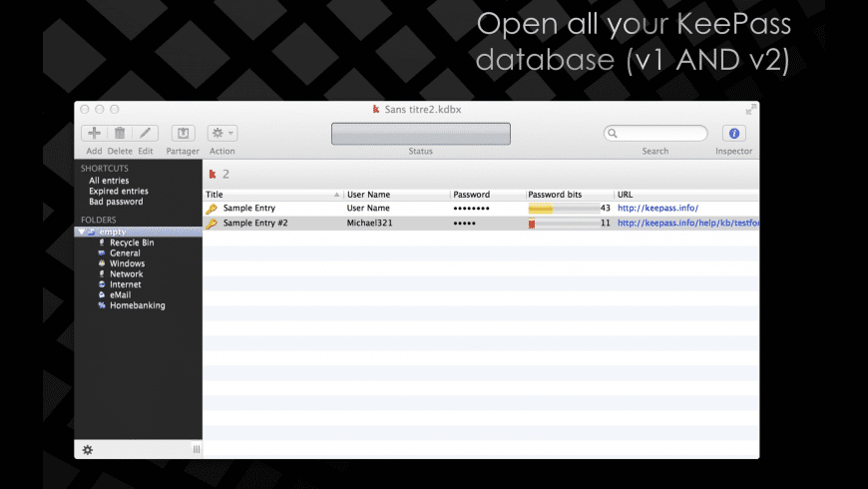This screenshot has height=489, width=868.
Task: Select the empty root folder
Action: pyautogui.click(x=139, y=233)
